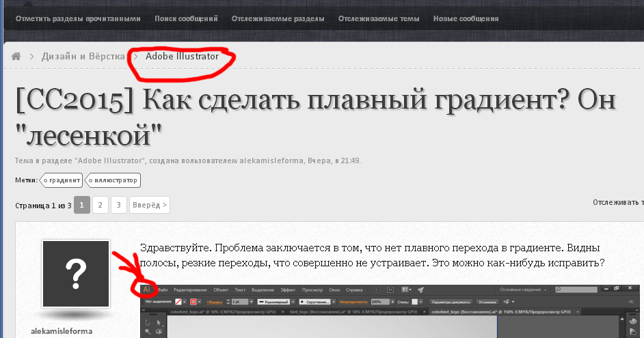Open Поиск сообщений in forum navigation
644x338 pixels.
pos(186,18)
